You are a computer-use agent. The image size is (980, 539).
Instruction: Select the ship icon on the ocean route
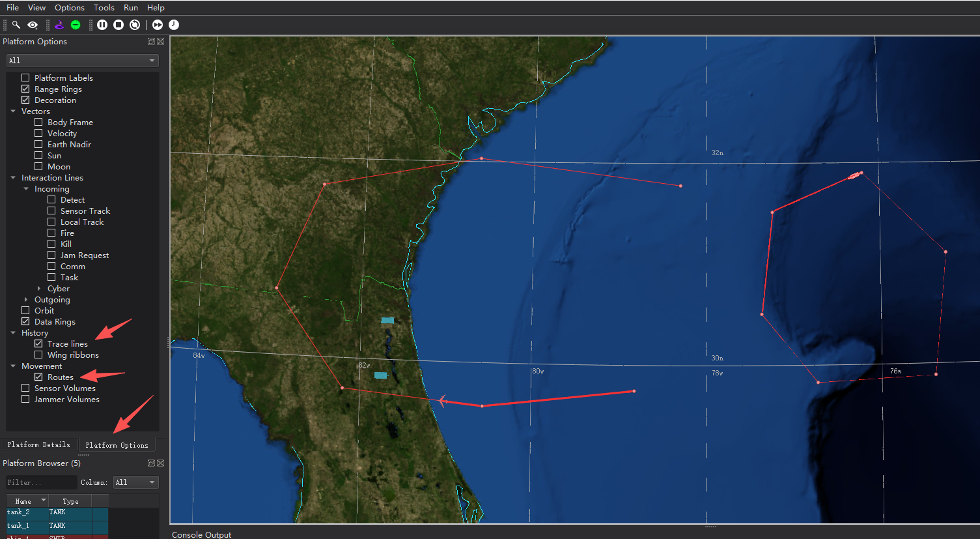tap(854, 175)
